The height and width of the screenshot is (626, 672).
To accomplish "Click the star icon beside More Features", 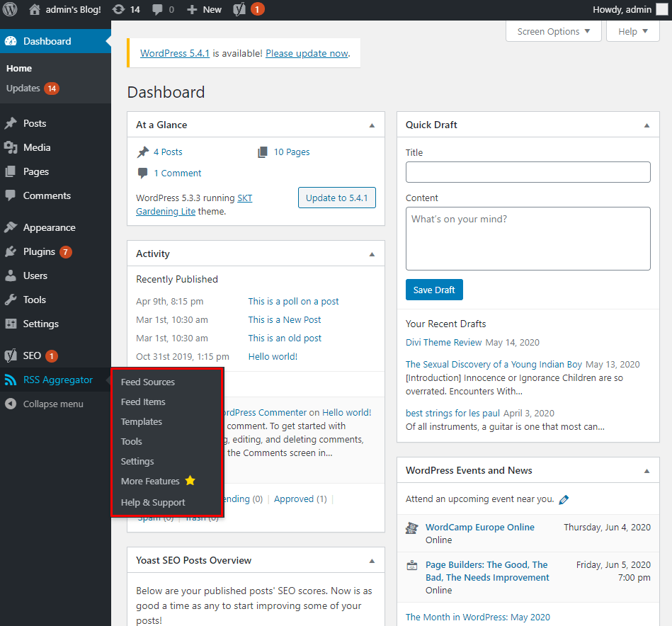I will 190,481.
